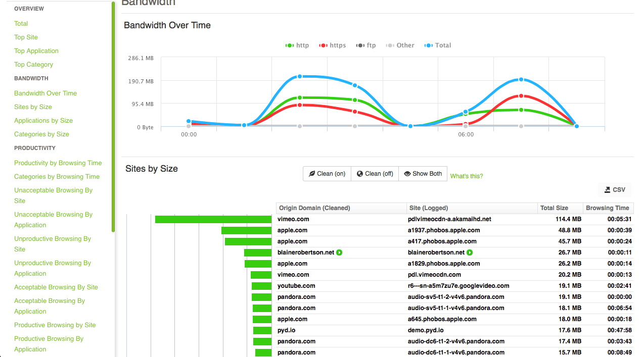Open Unacceptable Browsing By Site

click(54, 195)
